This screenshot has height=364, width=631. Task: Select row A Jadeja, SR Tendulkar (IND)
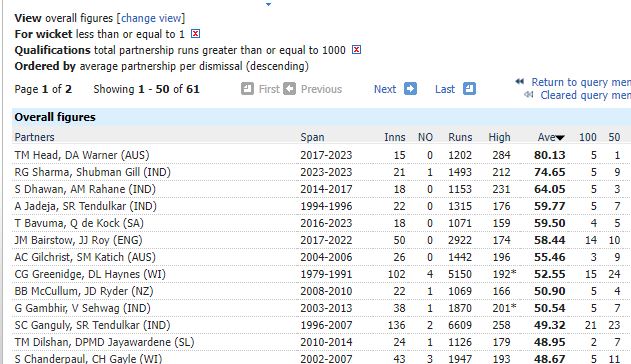coord(322,206)
